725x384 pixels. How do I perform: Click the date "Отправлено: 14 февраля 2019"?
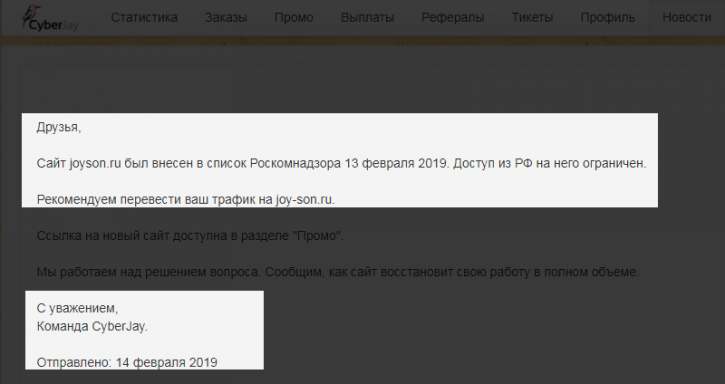[x=127, y=362]
